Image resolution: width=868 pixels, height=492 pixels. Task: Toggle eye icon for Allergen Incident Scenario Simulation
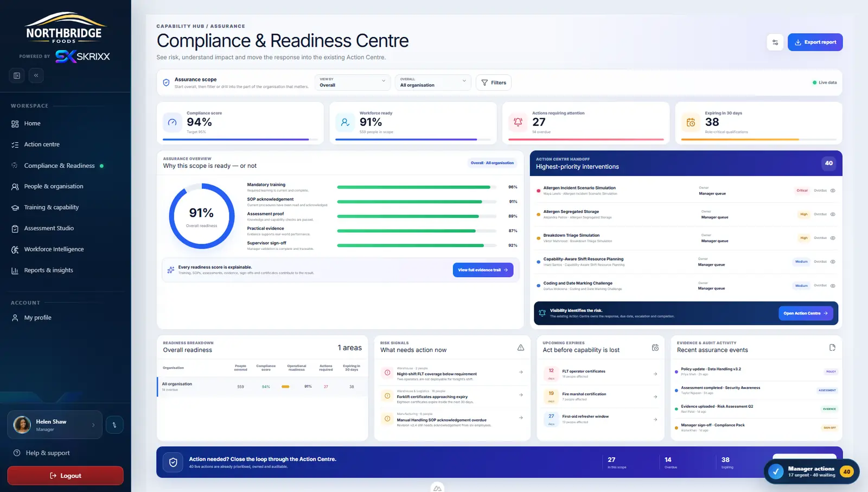[833, 191]
